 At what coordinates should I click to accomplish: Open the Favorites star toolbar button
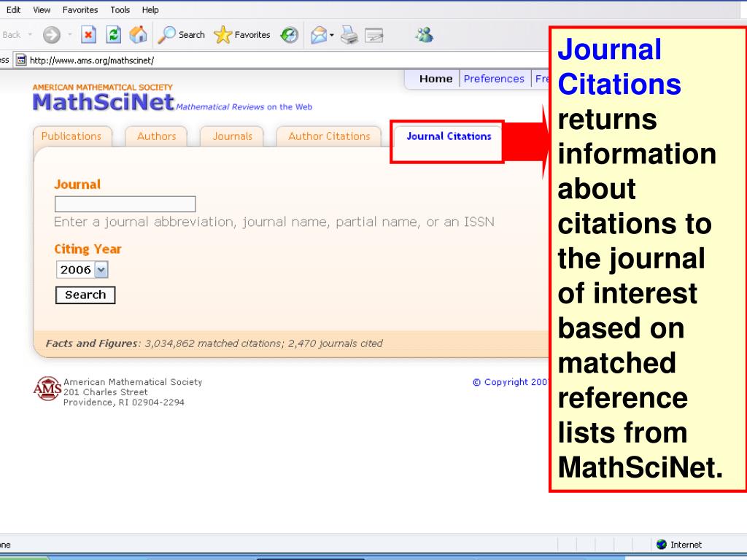pyautogui.click(x=242, y=35)
